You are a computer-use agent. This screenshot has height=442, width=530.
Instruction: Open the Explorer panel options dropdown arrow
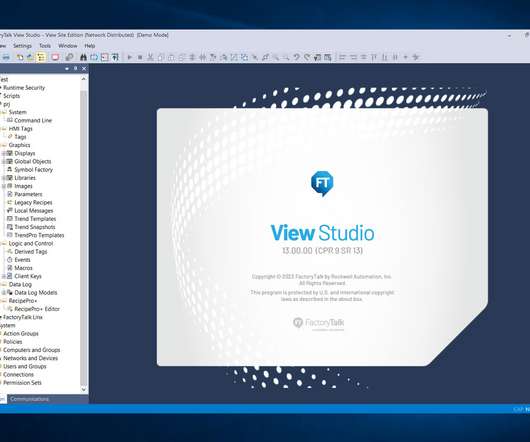(67, 69)
